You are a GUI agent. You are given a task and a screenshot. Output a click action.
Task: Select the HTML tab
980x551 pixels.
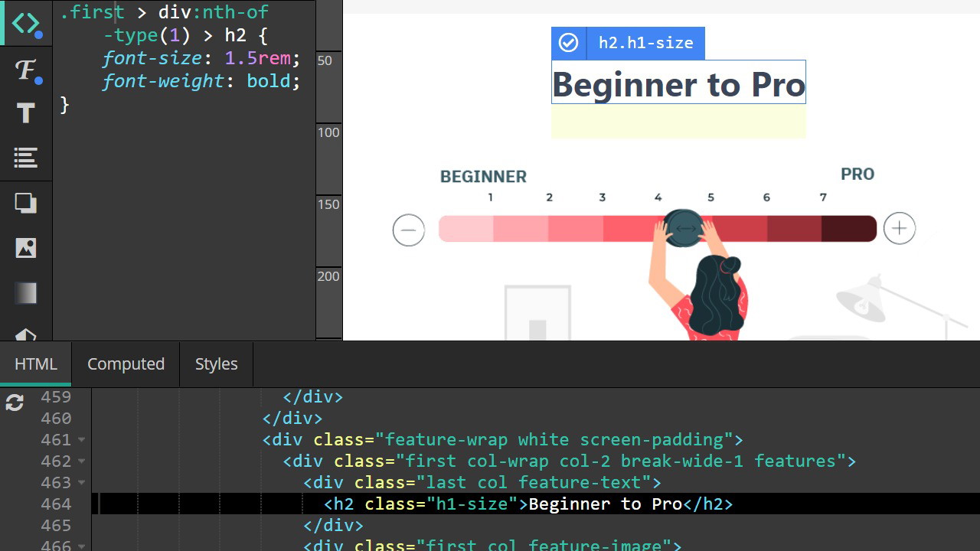point(36,364)
